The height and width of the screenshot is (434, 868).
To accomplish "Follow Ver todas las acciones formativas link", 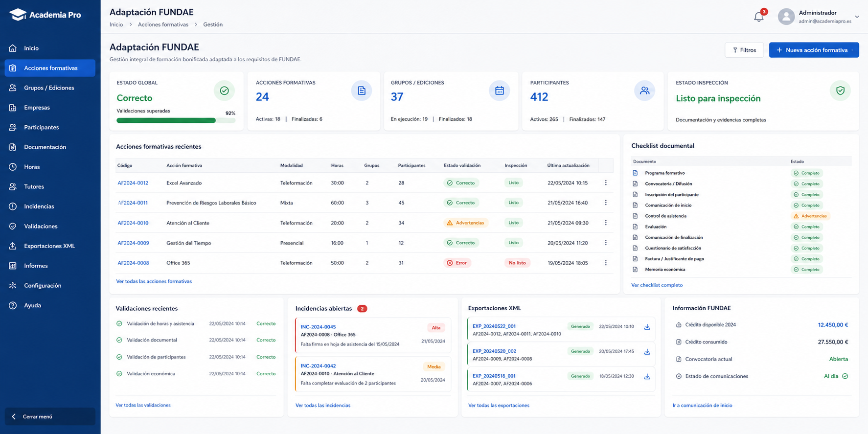I will tap(154, 281).
